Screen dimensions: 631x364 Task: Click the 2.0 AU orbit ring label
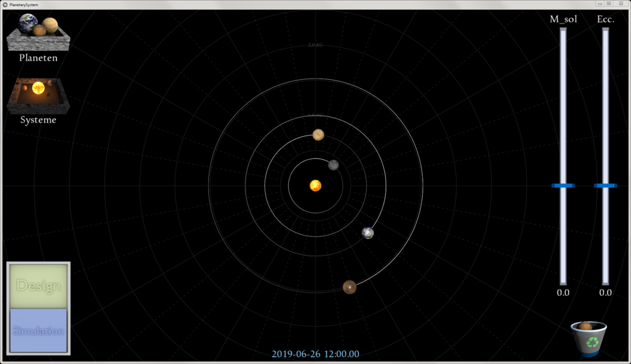tap(317, 44)
